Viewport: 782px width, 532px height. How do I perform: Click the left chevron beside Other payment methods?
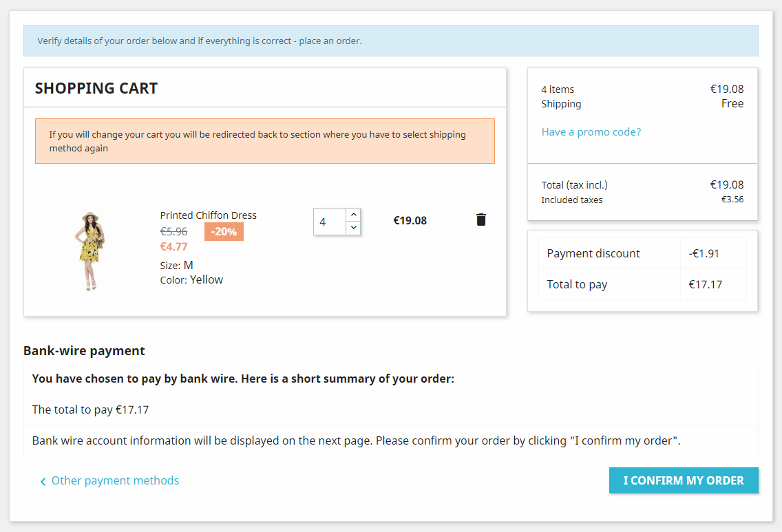43,481
